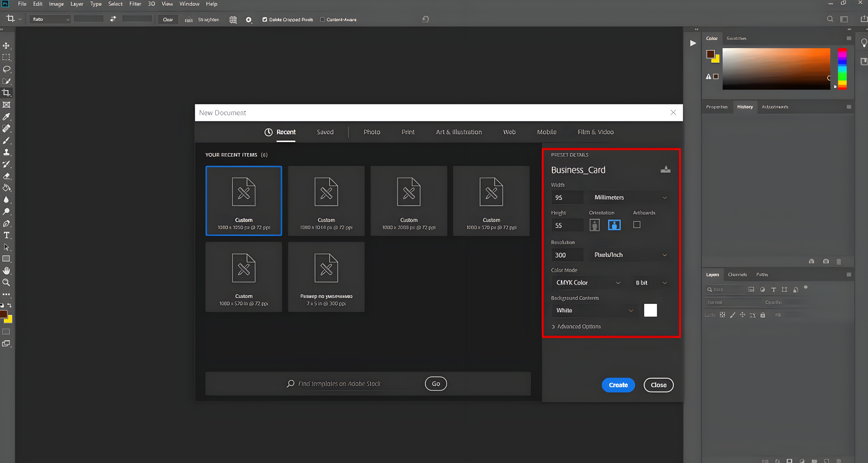
Task: Open the Color Mode dropdown showing CMYK Color
Action: [587, 283]
